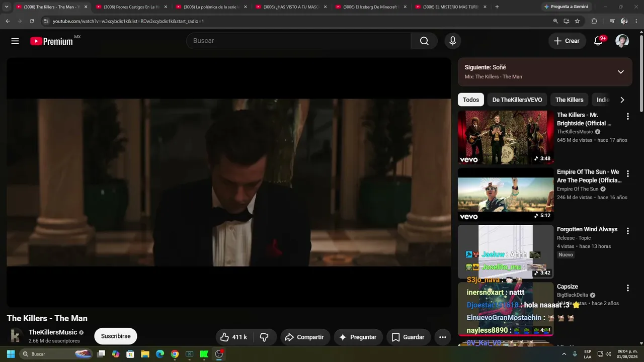Close the Peores Castigos browser tab
This screenshot has height=362, width=644.
166,7
